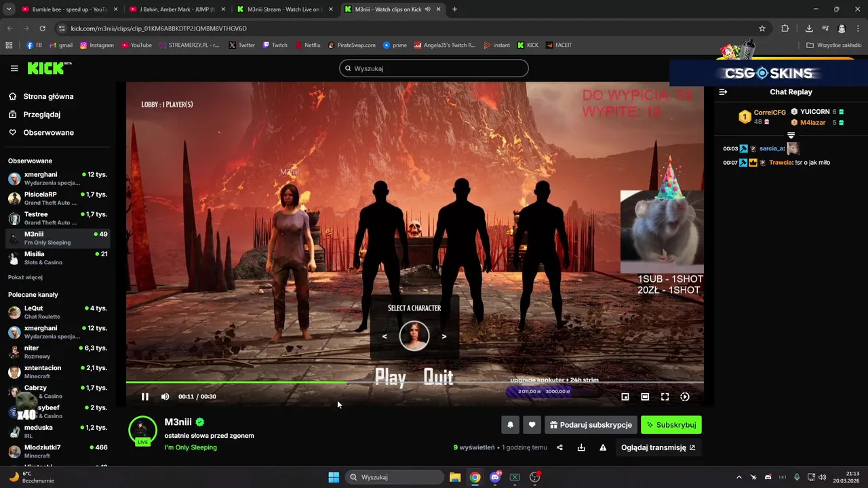Bookmark this page with star icon
The height and width of the screenshot is (488, 868).
[x=762, y=28]
